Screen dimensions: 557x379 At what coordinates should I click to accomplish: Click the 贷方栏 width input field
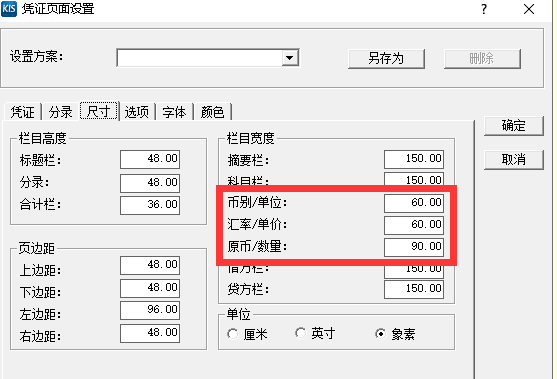pyautogui.click(x=414, y=289)
